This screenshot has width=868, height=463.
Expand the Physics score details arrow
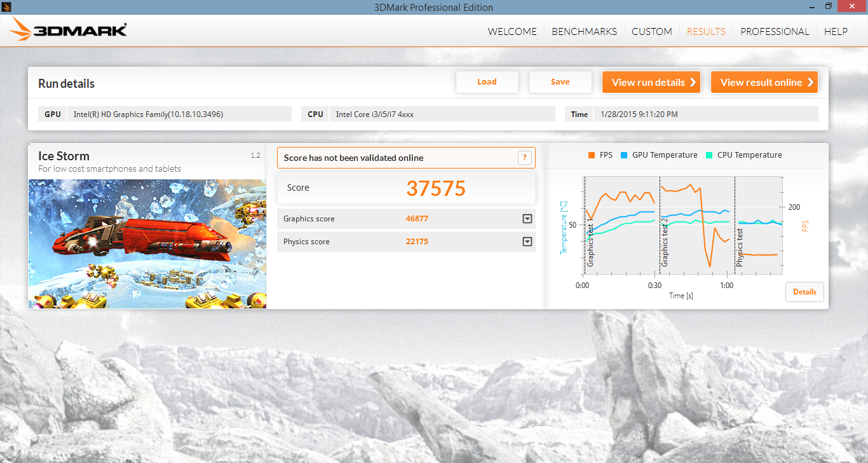pyautogui.click(x=527, y=242)
